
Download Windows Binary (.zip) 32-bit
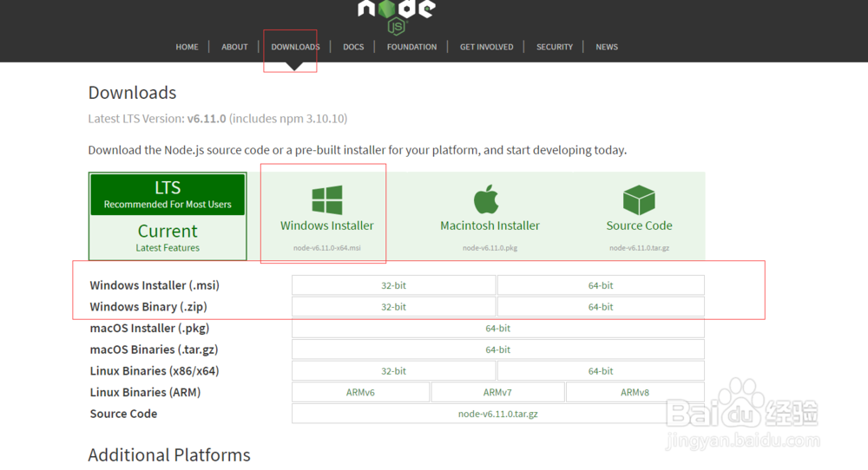(393, 307)
